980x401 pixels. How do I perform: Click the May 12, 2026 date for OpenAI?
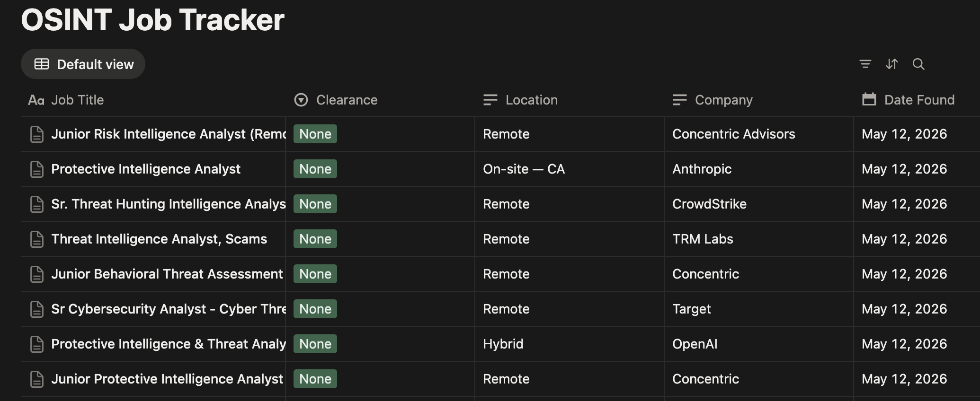[904, 344]
